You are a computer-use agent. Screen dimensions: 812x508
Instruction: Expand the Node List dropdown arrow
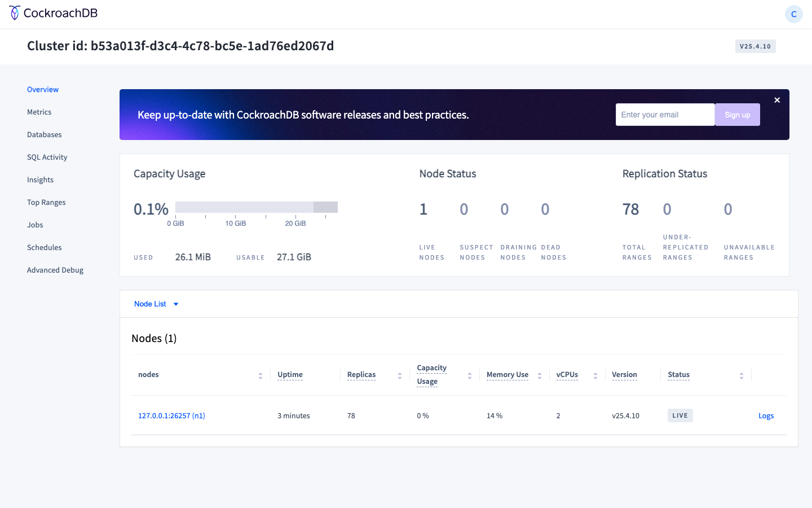click(176, 304)
